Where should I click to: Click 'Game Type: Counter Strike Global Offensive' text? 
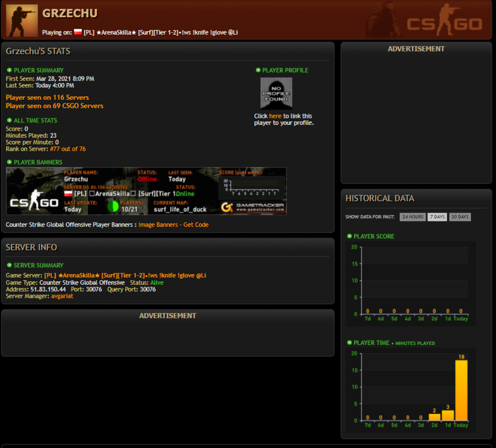[x=65, y=283]
